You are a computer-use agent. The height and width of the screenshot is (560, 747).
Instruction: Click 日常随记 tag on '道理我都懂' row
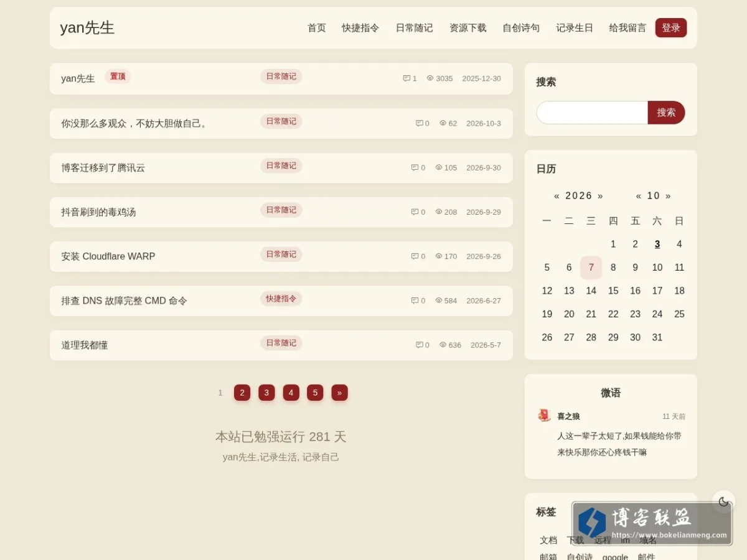(281, 343)
